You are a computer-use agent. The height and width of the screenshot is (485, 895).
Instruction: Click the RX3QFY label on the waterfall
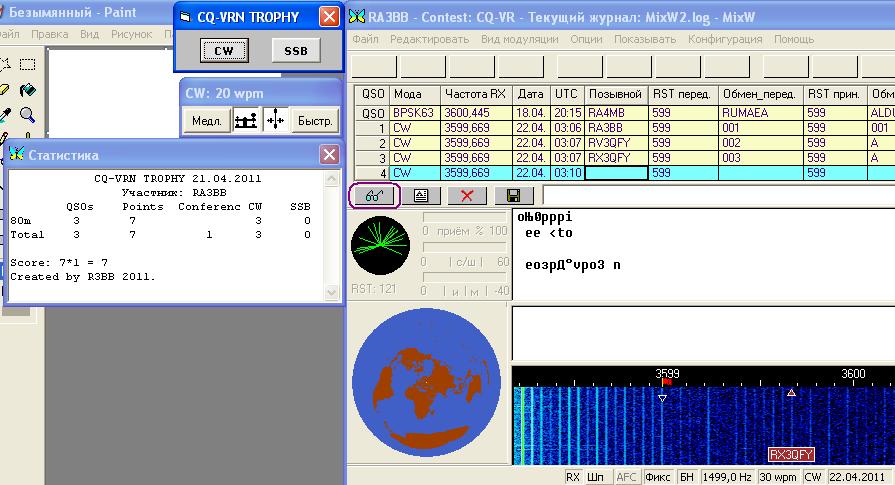tap(792, 454)
